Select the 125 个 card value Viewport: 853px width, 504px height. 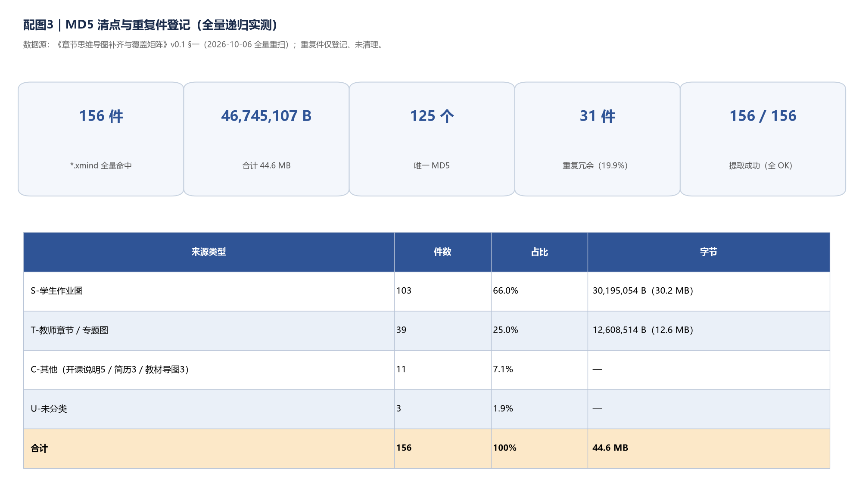(x=432, y=116)
